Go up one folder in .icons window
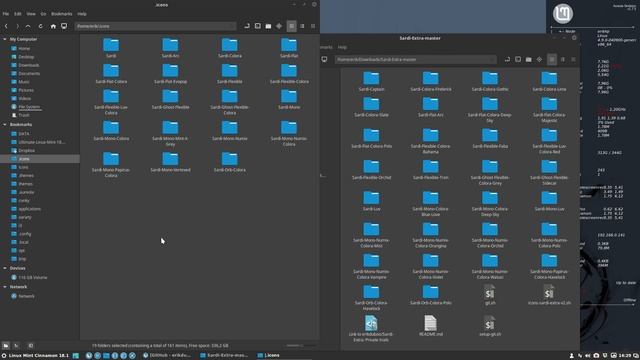This screenshot has height=360, width=640. pos(28,26)
